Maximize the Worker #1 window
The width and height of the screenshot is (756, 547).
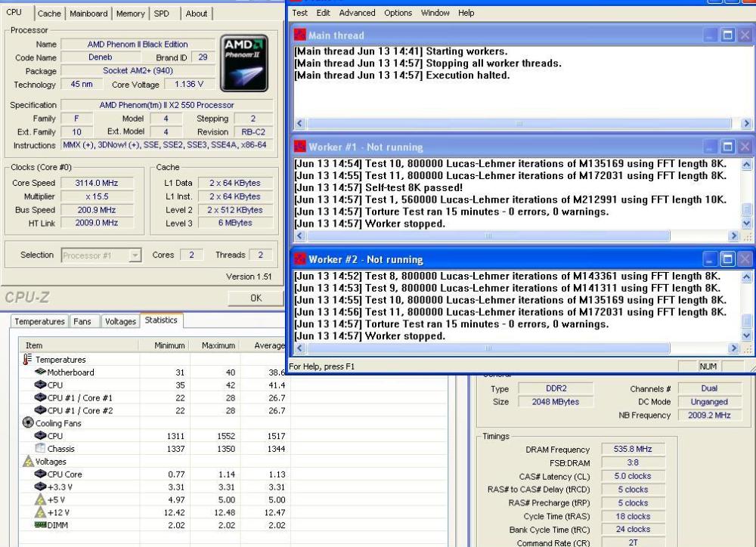[x=727, y=147]
